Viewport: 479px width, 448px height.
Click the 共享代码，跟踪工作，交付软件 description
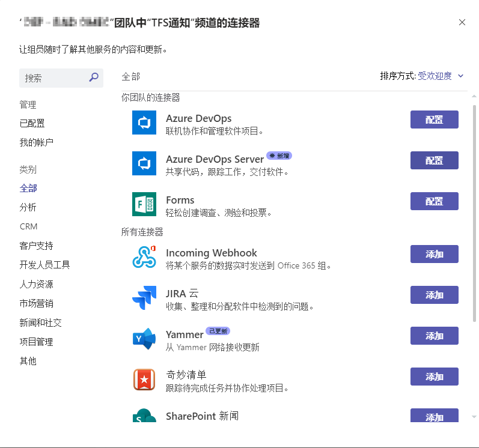click(x=227, y=172)
